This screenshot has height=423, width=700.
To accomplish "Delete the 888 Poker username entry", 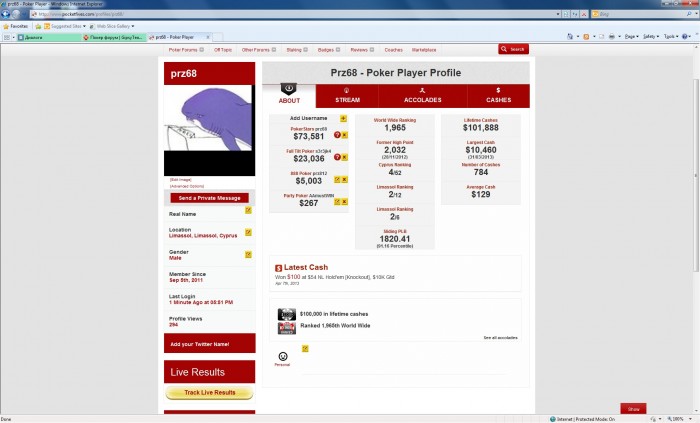I will tap(345, 179).
